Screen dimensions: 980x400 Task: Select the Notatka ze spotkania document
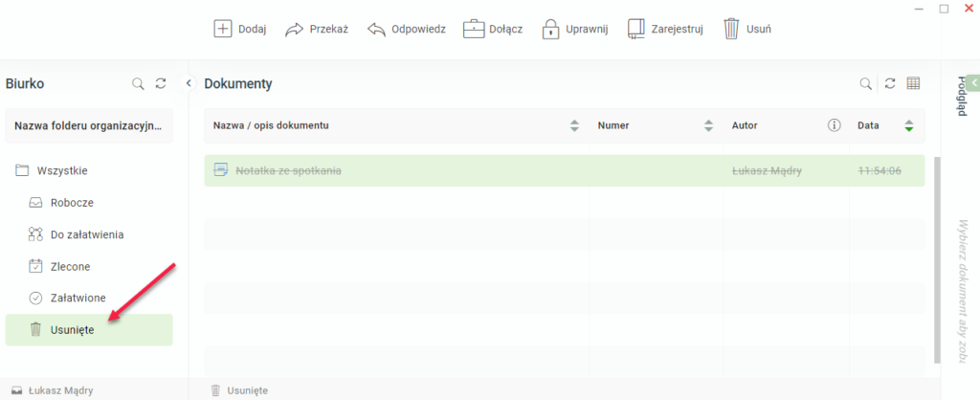click(565, 170)
